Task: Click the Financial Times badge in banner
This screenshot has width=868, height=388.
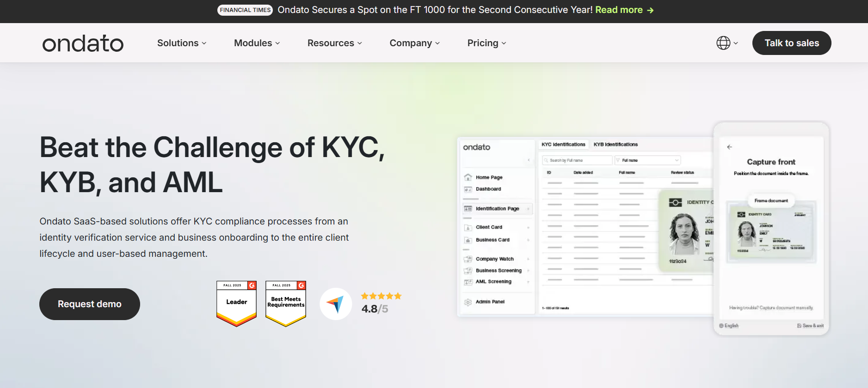Action: tap(245, 10)
